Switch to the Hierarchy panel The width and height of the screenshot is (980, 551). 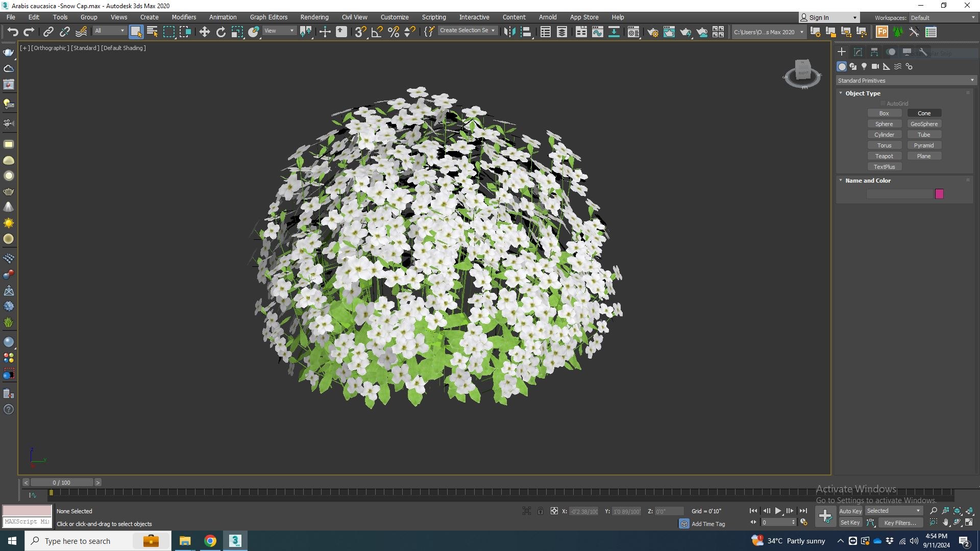(x=874, y=52)
